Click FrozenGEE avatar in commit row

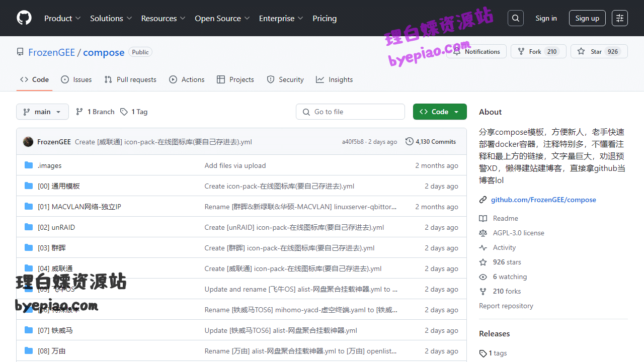tap(28, 142)
